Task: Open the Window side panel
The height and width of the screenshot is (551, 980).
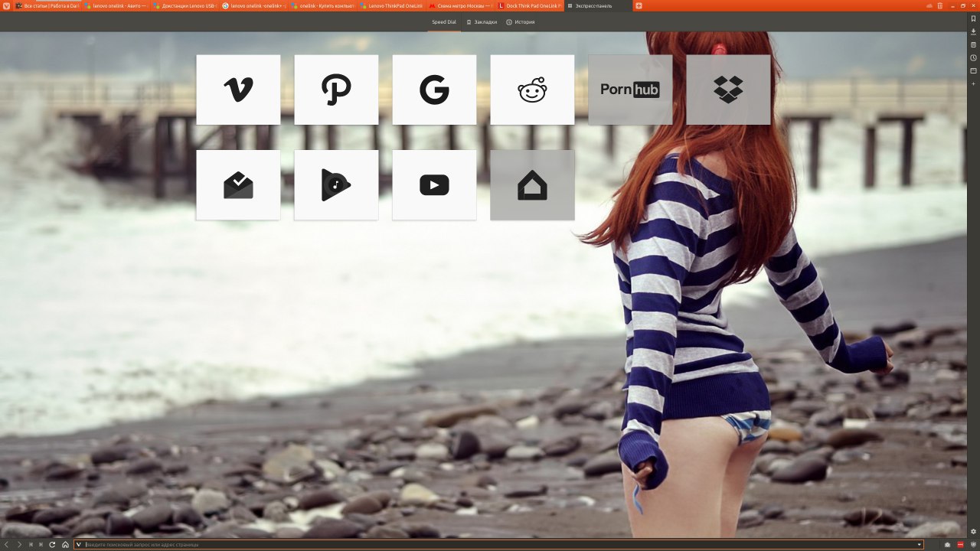Action: [x=973, y=70]
